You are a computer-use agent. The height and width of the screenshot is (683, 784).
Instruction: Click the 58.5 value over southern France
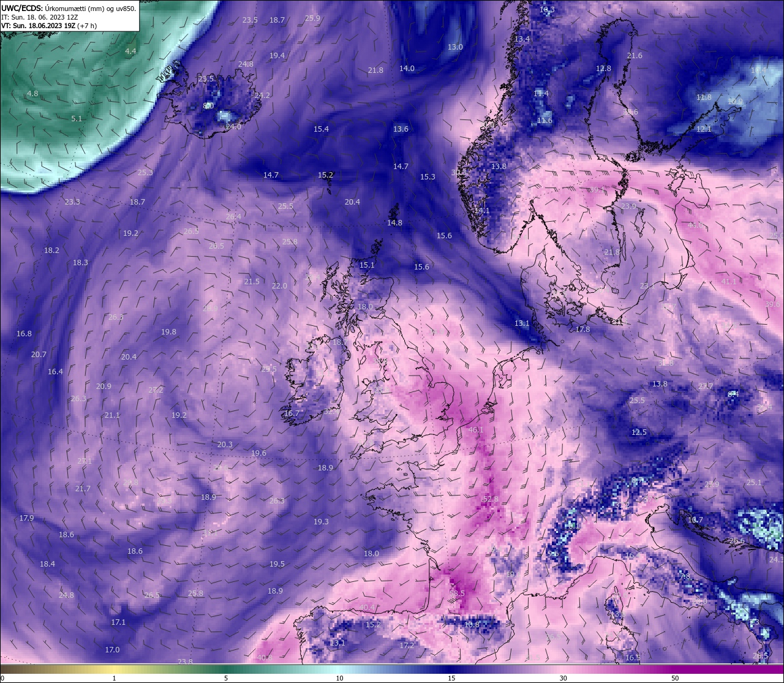tap(457, 593)
